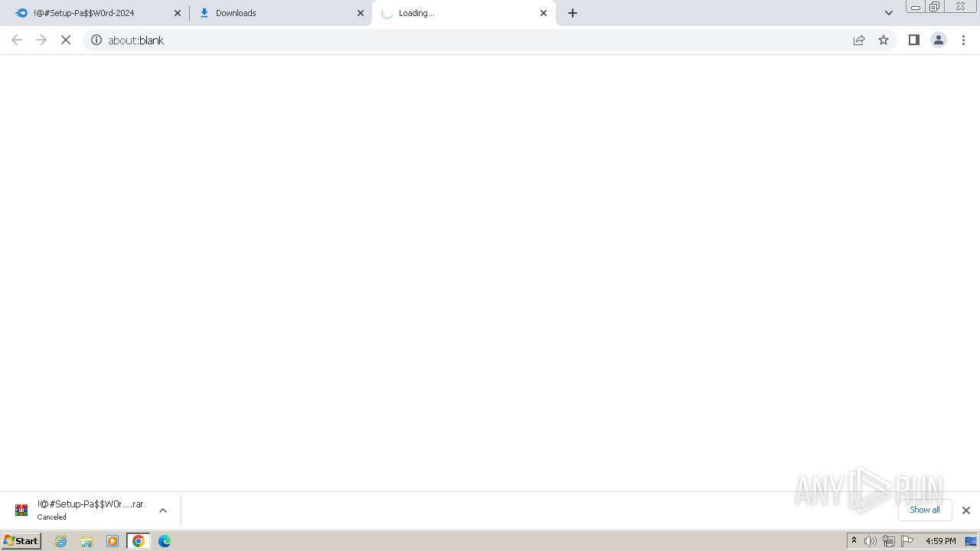Go back to previous page
Screen dimensions: 980x551
click(17, 40)
